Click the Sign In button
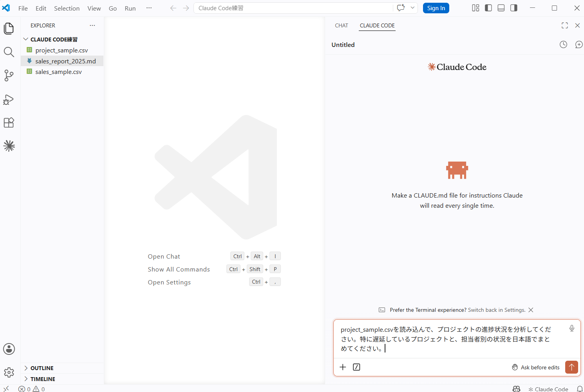Viewport: 584px width, 392px height. (436, 8)
